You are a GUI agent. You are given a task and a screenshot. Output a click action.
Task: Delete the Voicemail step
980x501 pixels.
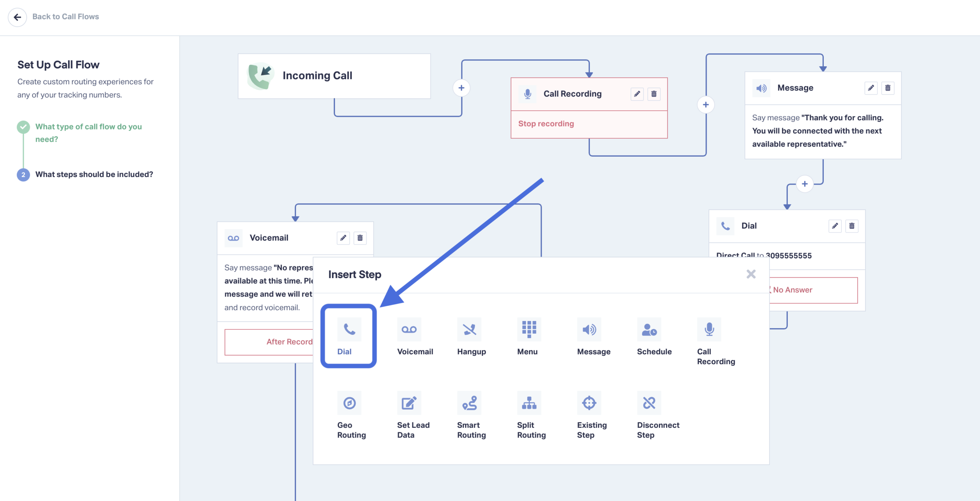coord(360,238)
